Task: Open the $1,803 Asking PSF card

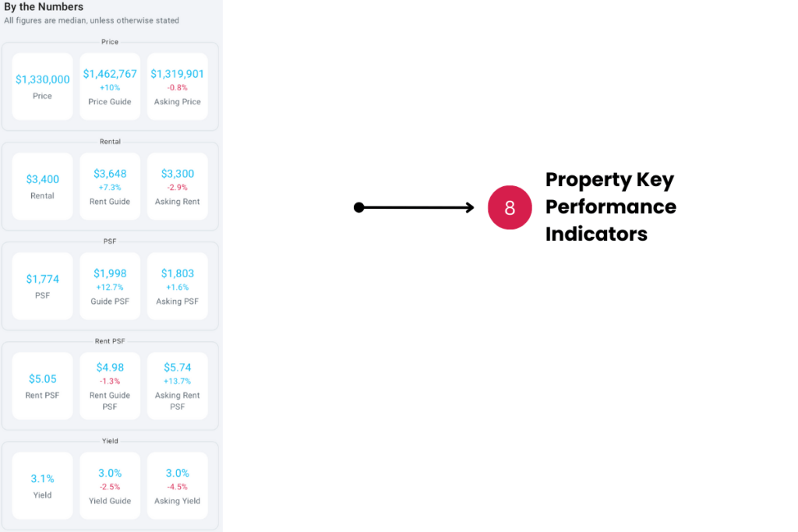Action: point(177,286)
